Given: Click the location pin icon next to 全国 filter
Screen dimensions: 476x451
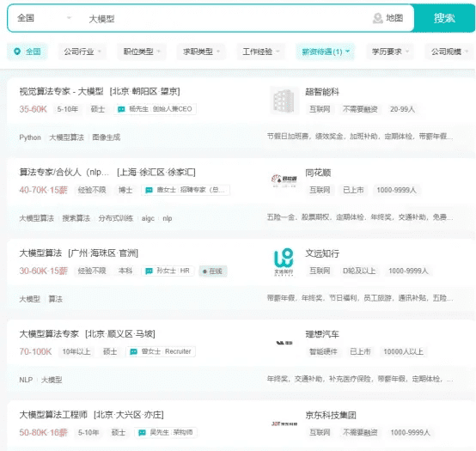Looking at the screenshot, I should click(x=17, y=52).
